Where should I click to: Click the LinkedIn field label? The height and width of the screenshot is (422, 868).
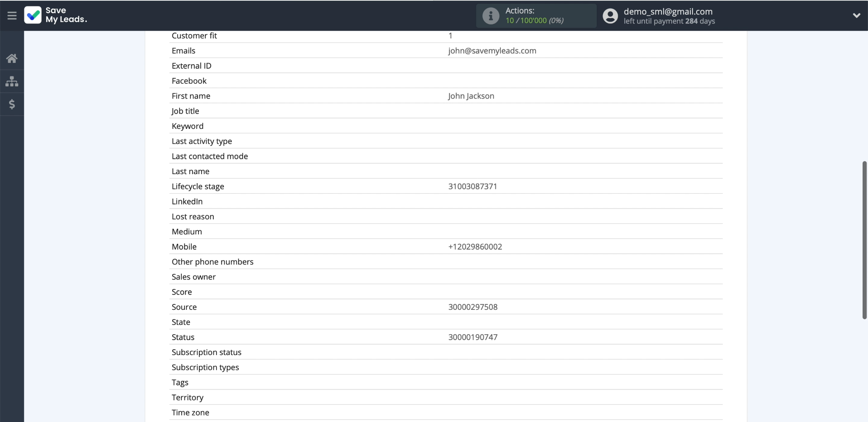click(x=187, y=201)
